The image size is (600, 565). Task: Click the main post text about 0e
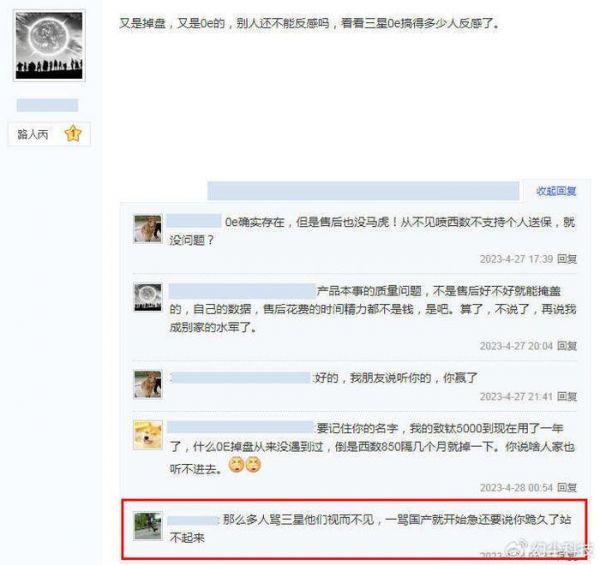pyautogui.click(x=309, y=24)
